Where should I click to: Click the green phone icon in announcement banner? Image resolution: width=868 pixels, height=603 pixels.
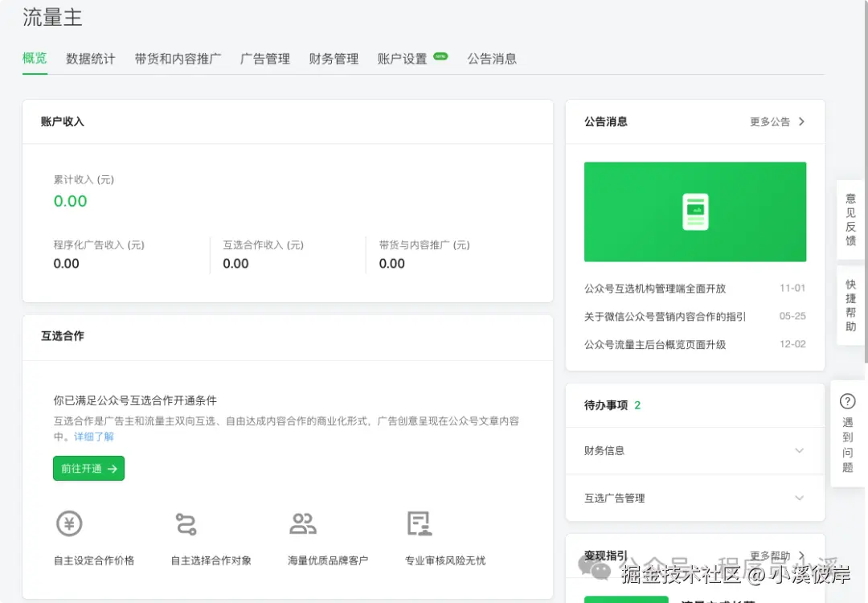click(694, 211)
